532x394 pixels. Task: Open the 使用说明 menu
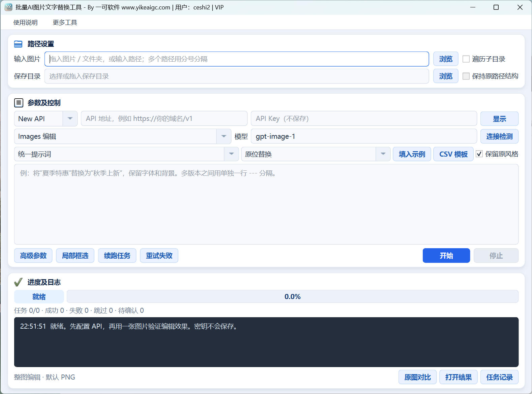point(26,23)
